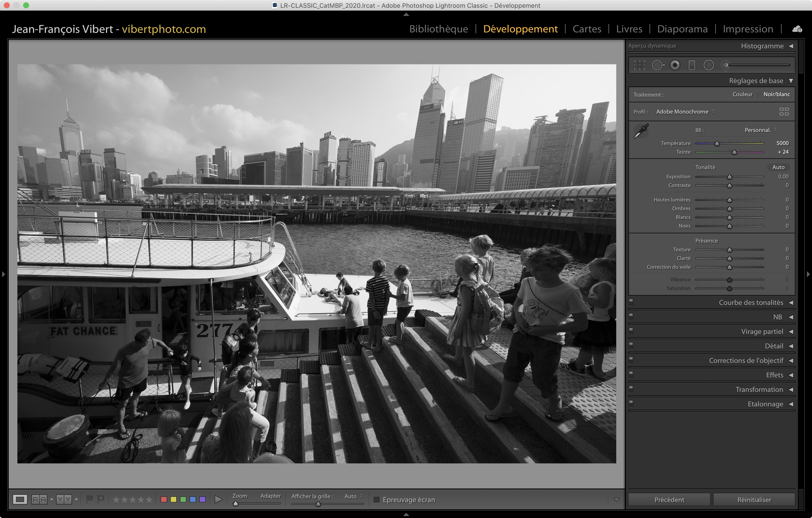Enable the Epreuvage écran checkbox
This screenshot has width=812, height=518.
coord(377,499)
